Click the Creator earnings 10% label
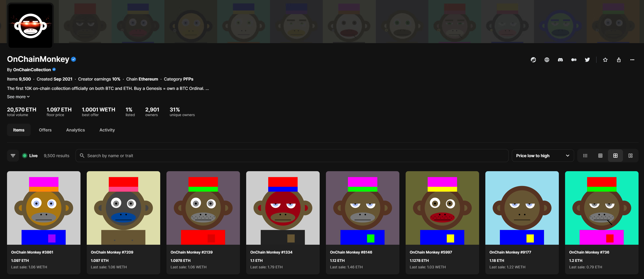 point(99,79)
